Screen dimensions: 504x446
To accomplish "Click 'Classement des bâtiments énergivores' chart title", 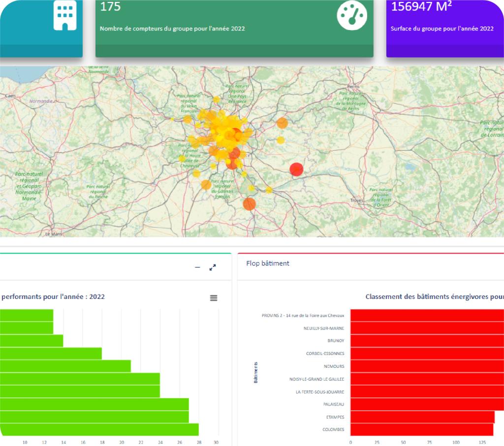I will tap(435, 297).
